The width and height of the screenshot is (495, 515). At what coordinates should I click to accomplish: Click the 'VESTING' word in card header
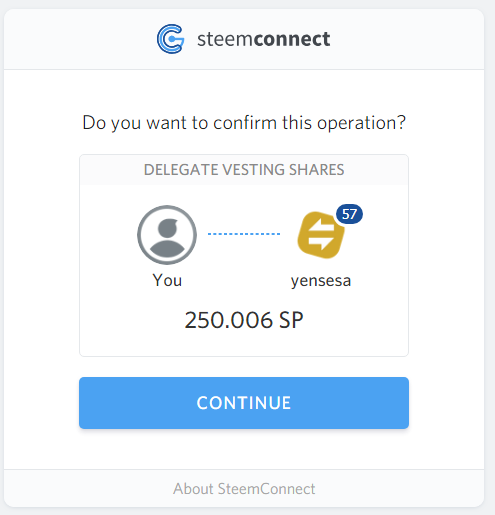pyautogui.click(x=253, y=170)
